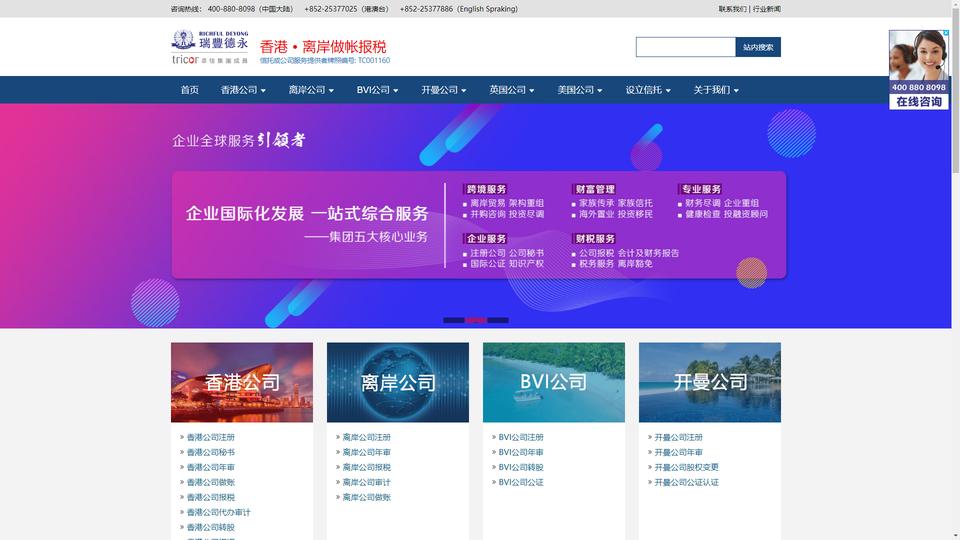This screenshot has width=960, height=540.
Task: Open the 开曼公司公证认证 link
Action: 686,482
